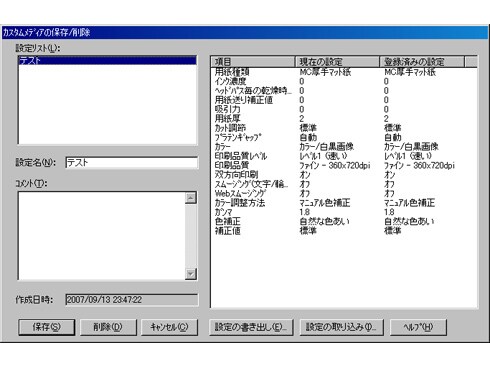Viewport: 490px width, 368px height.
Task: Focus the 設定名 input field
Action: [x=132, y=163]
